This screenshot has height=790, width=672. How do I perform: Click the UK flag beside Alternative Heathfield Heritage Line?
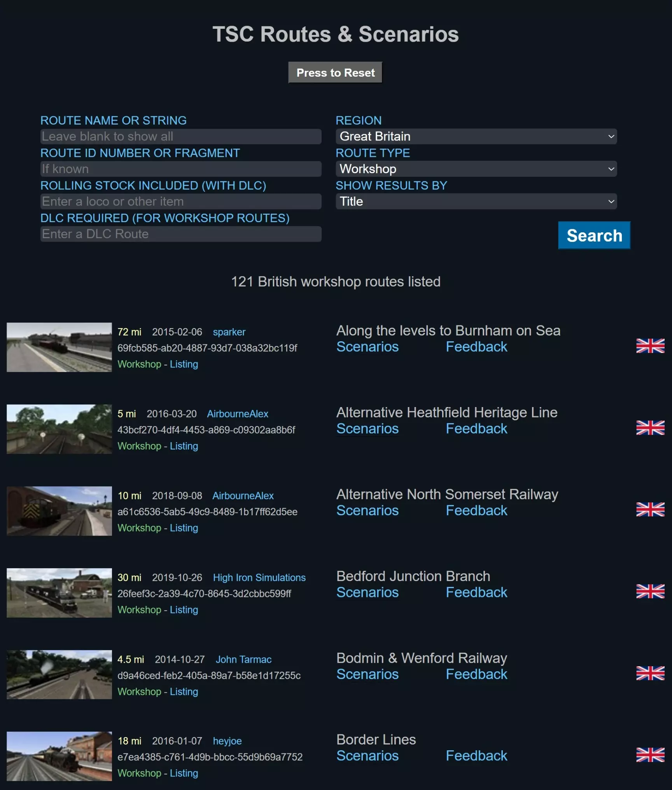tap(650, 428)
